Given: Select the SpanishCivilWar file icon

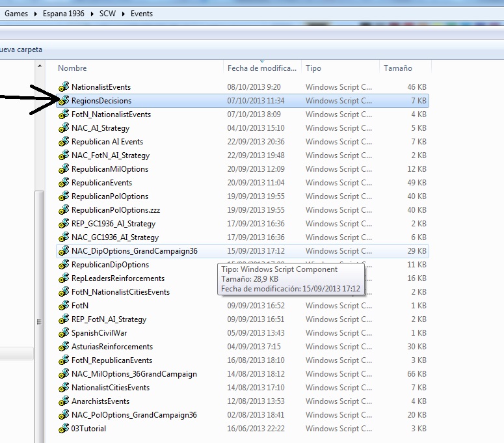Looking at the screenshot, I should (x=64, y=333).
